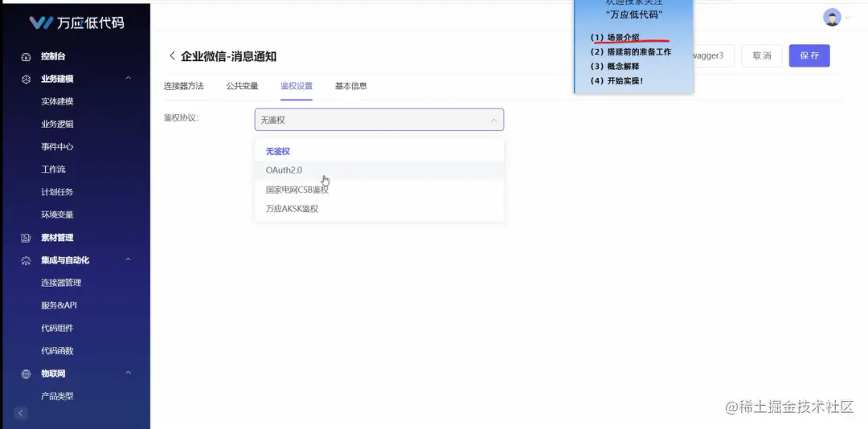The image size is (868, 429).
Task: Open the user avatar menu
Action: tap(832, 18)
